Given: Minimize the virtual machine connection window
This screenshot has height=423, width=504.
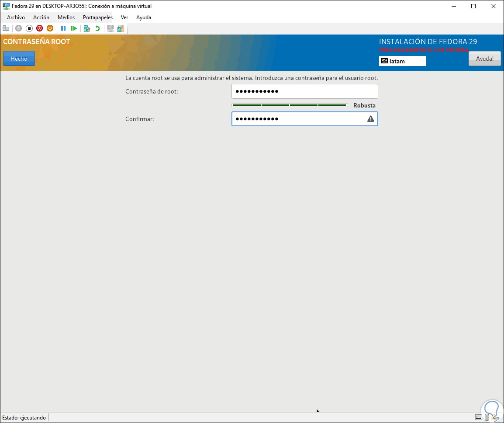Looking at the screenshot, I should pos(454,6).
